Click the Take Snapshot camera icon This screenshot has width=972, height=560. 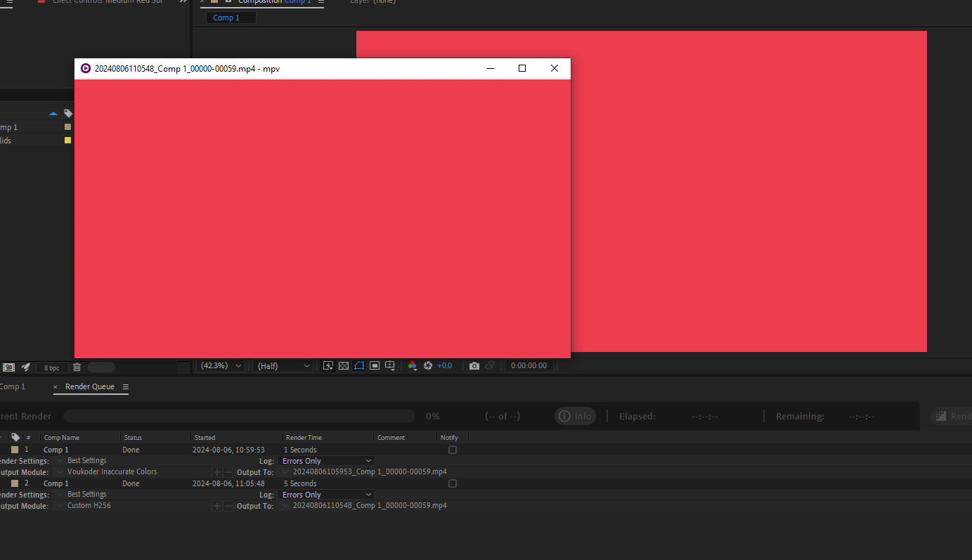coord(474,366)
